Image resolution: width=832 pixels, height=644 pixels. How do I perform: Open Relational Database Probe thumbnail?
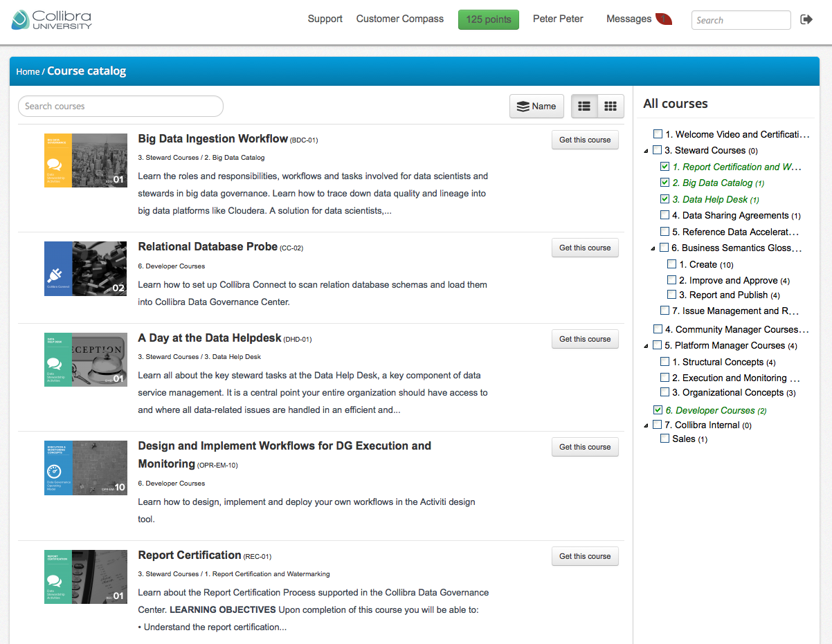(86, 268)
